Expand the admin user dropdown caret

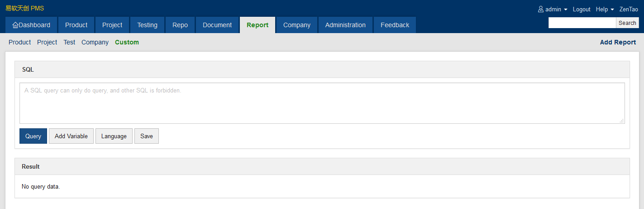tap(566, 10)
